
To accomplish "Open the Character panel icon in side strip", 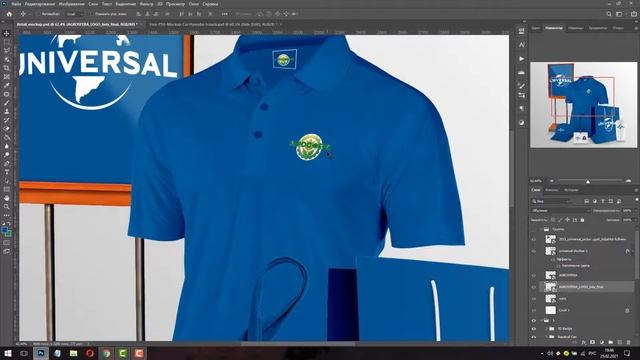I will coord(522,45).
